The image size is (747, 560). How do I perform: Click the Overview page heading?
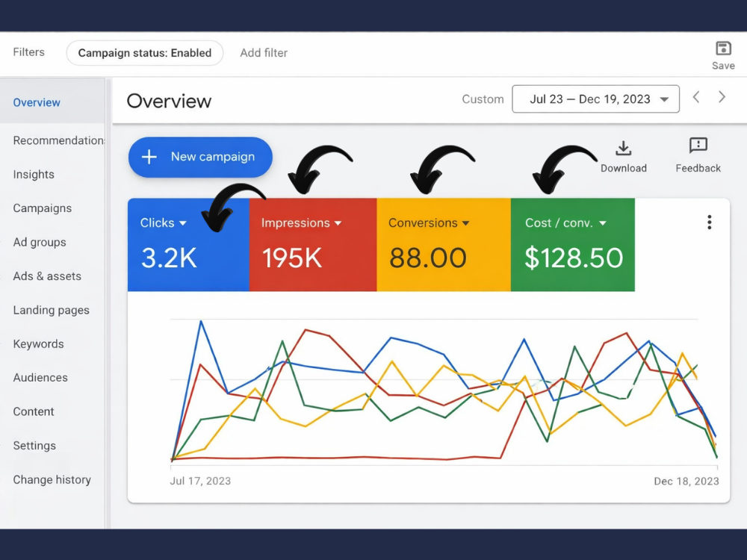[169, 101]
